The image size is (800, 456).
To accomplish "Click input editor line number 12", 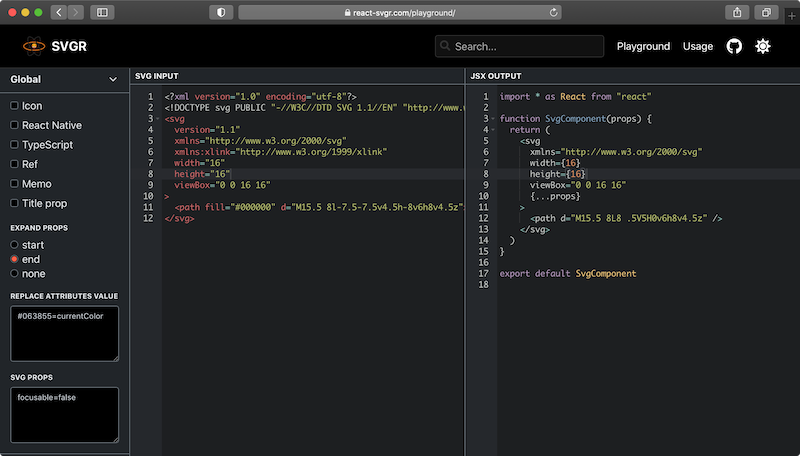I will coord(148,218).
